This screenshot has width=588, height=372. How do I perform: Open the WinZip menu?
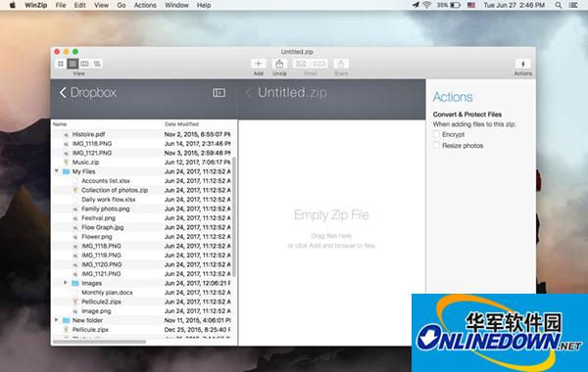(35, 5)
